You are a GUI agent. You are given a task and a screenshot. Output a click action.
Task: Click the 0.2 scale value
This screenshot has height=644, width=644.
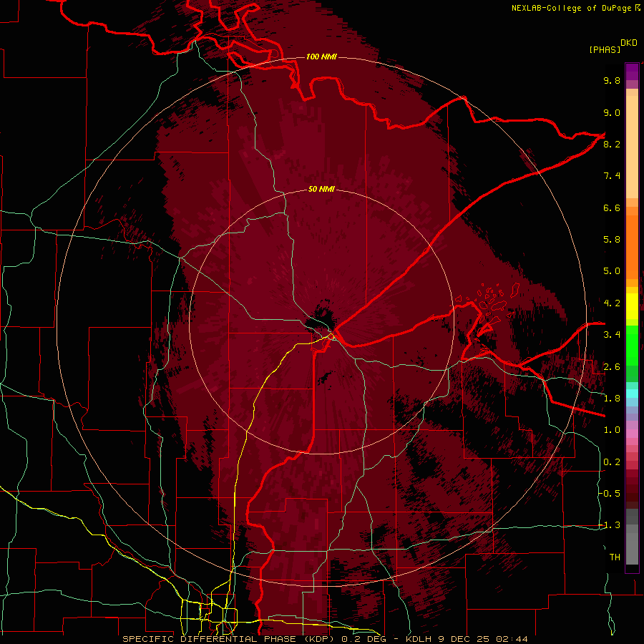click(x=612, y=462)
